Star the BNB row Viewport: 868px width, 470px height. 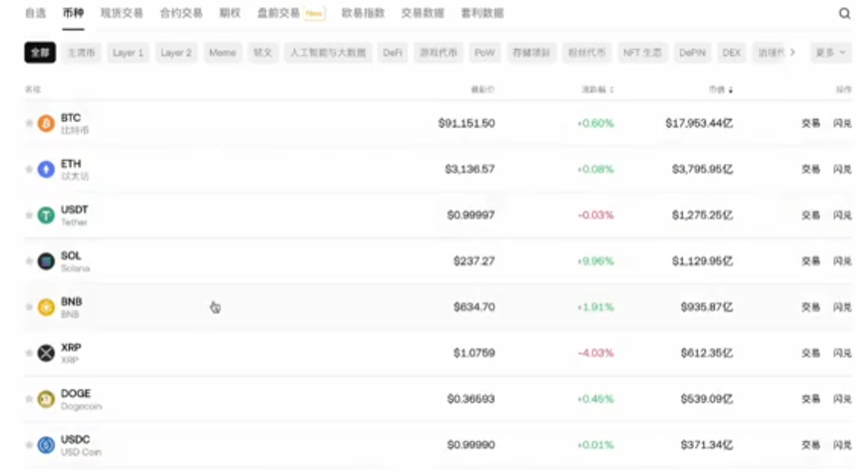click(x=29, y=307)
